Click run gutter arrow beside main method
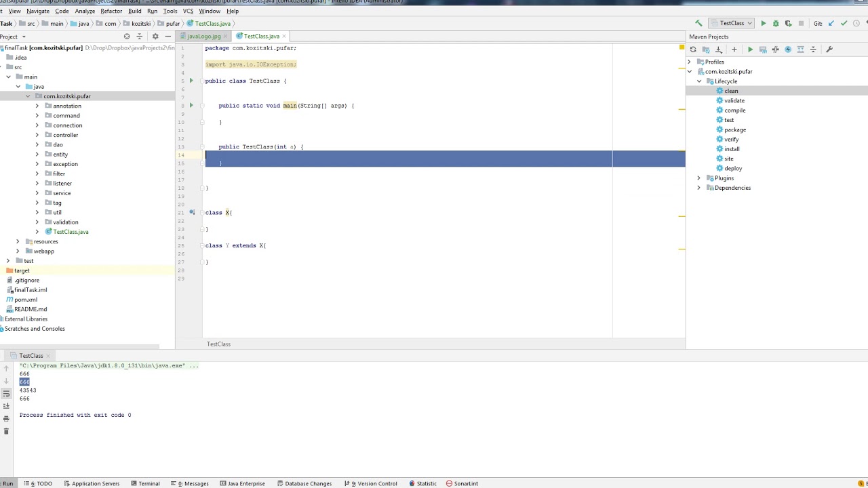 click(191, 106)
